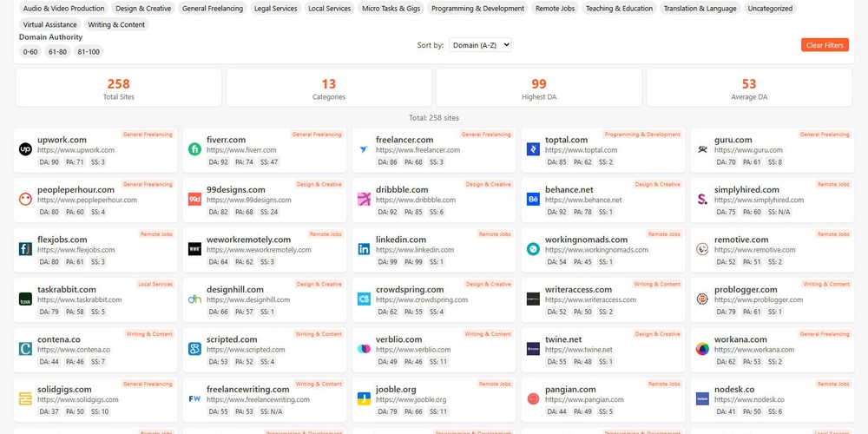Click the 99 Highest DA stat card

tap(539, 88)
